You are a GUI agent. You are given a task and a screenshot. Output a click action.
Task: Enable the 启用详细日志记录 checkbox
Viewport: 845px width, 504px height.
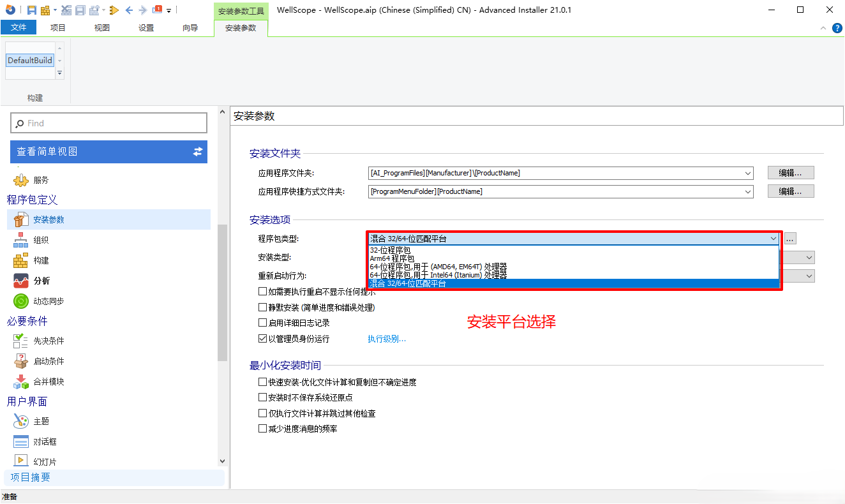point(262,323)
